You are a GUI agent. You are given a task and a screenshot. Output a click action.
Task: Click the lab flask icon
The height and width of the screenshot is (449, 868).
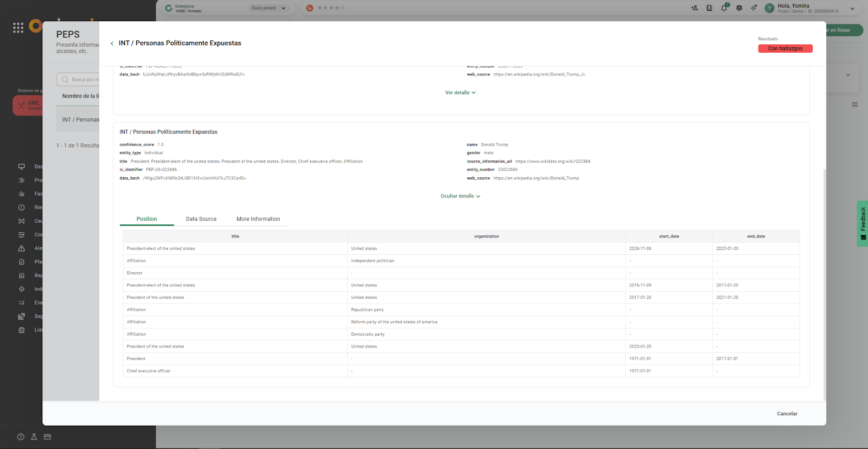coord(34,437)
